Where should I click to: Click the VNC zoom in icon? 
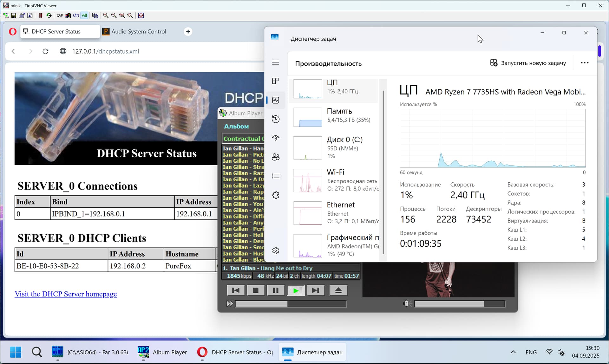tap(106, 15)
